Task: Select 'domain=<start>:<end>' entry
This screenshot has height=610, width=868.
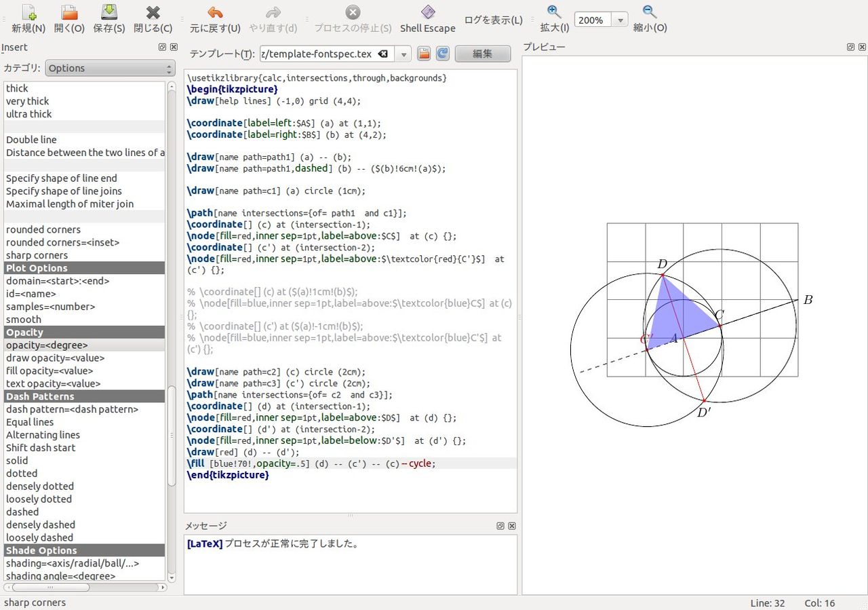Action: 84,281
